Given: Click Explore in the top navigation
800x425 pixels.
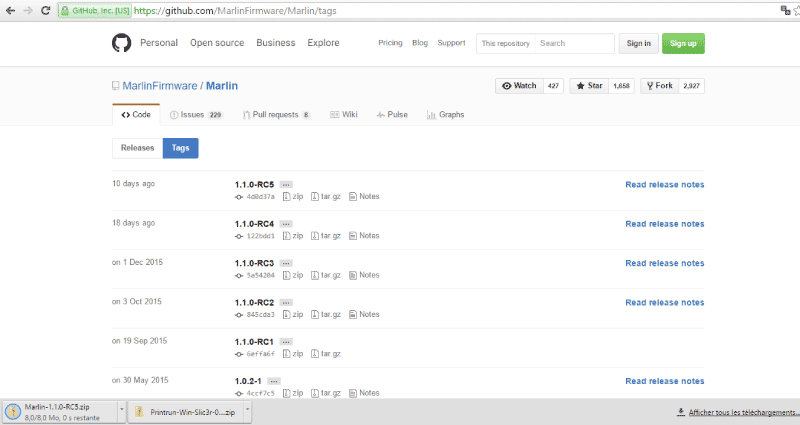Looking at the screenshot, I should click(x=323, y=43).
